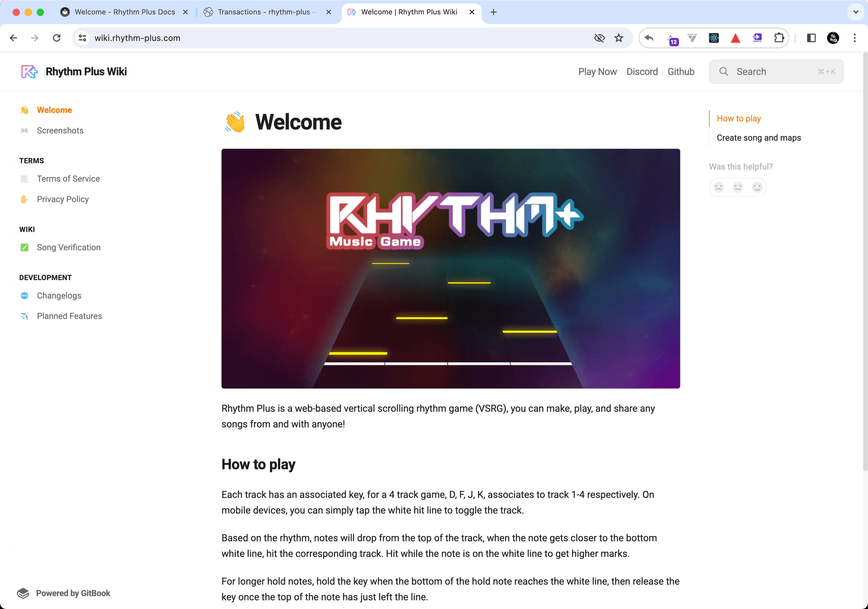The height and width of the screenshot is (609, 868).
Task: Reload the page using the refresh icon
Action: coord(57,38)
